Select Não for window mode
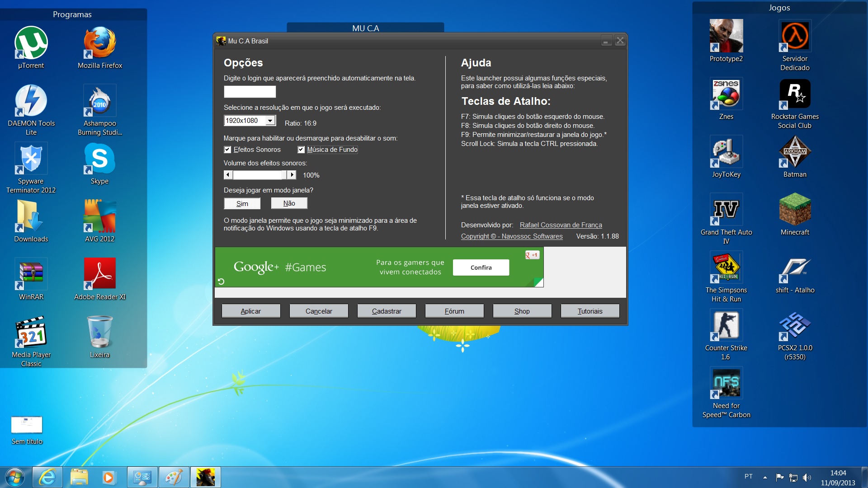Screen dimensions: 868x488 tap(289, 203)
